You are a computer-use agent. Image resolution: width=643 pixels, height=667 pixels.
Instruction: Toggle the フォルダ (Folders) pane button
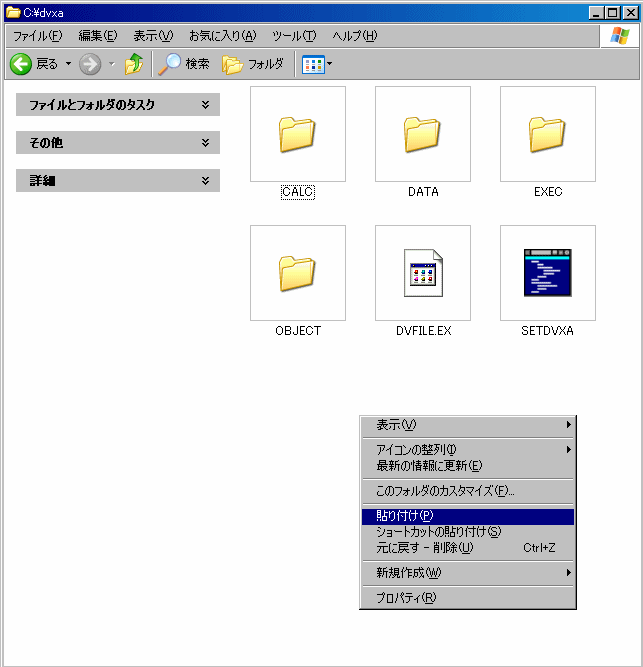point(253,64)
